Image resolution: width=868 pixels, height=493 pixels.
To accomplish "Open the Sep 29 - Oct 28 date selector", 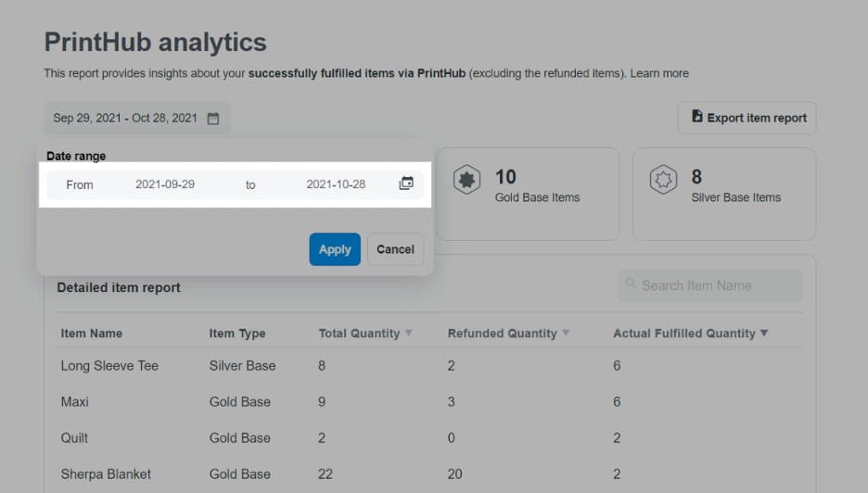I will 136,119.
